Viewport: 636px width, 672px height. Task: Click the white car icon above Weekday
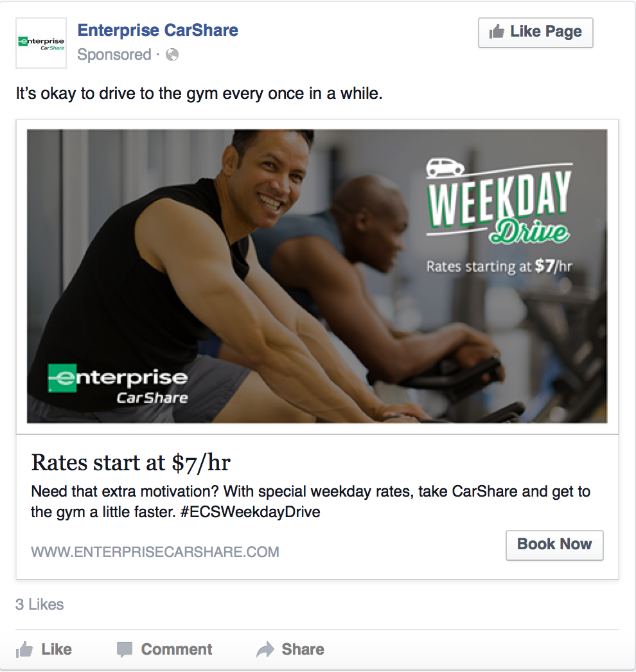click(445, 167)
